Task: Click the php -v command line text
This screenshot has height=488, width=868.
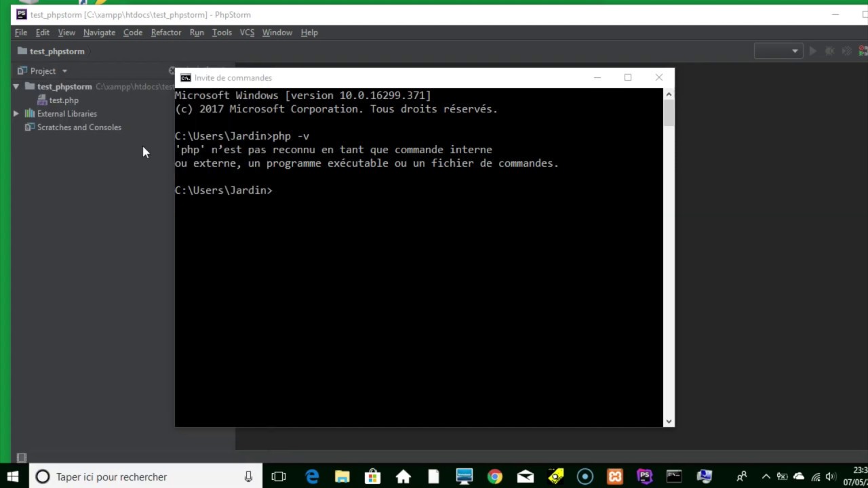Action: pyautogui.click(x=291, y=136)
